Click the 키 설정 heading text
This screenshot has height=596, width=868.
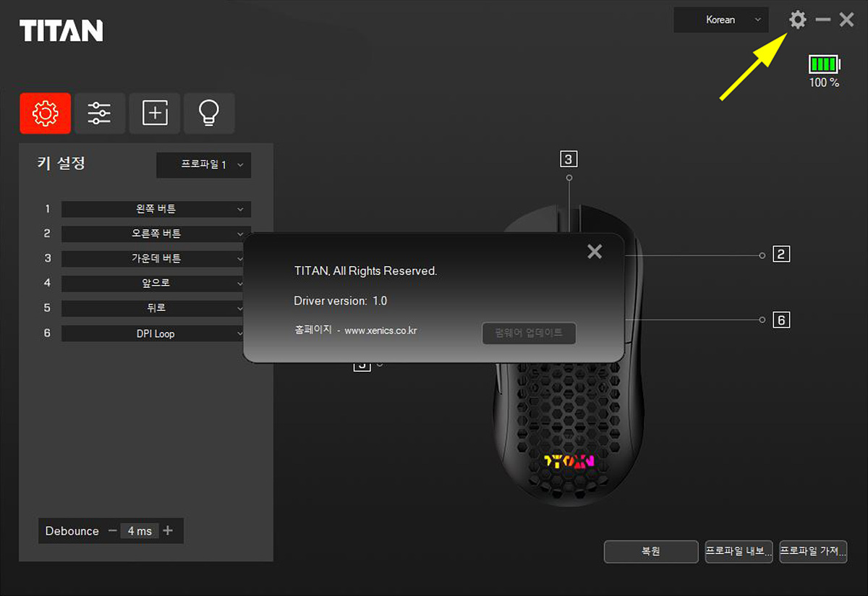(61, 163)
